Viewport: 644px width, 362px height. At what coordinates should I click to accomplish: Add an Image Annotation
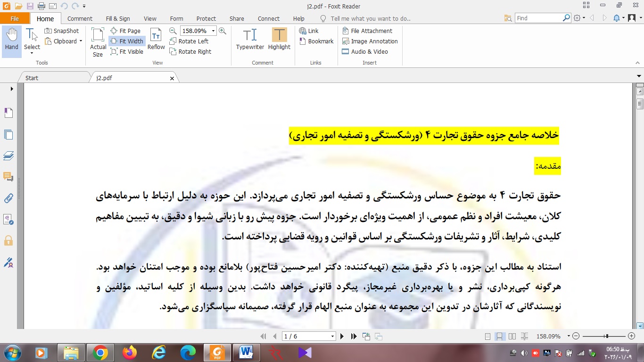click(370, 41)
